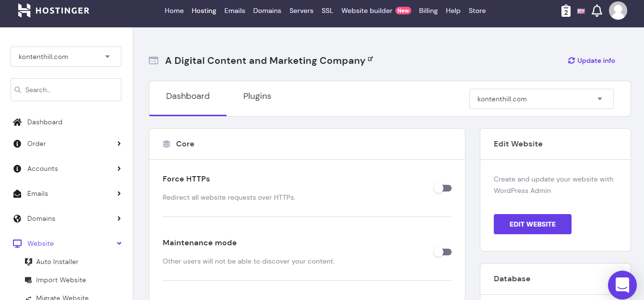Open the sidebar kontenthill.com domain dropdown

click(66, 57)
